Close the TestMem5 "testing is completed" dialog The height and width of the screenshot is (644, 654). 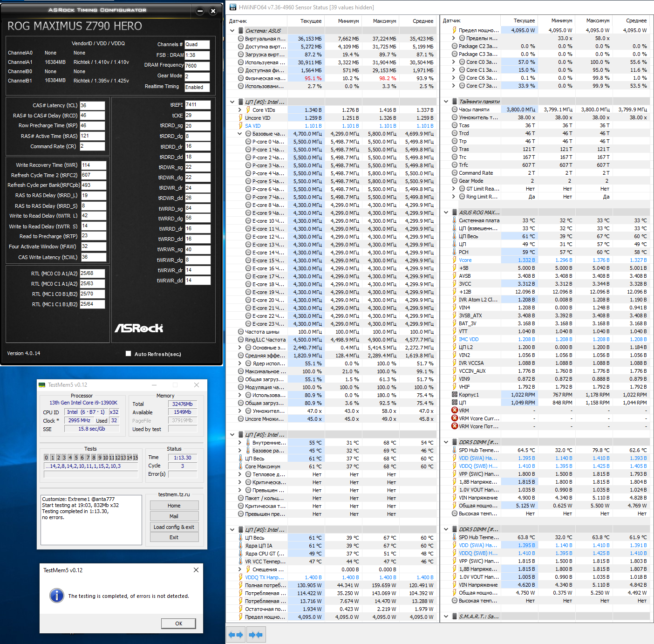pyautogui.click(x=196, y=570)
